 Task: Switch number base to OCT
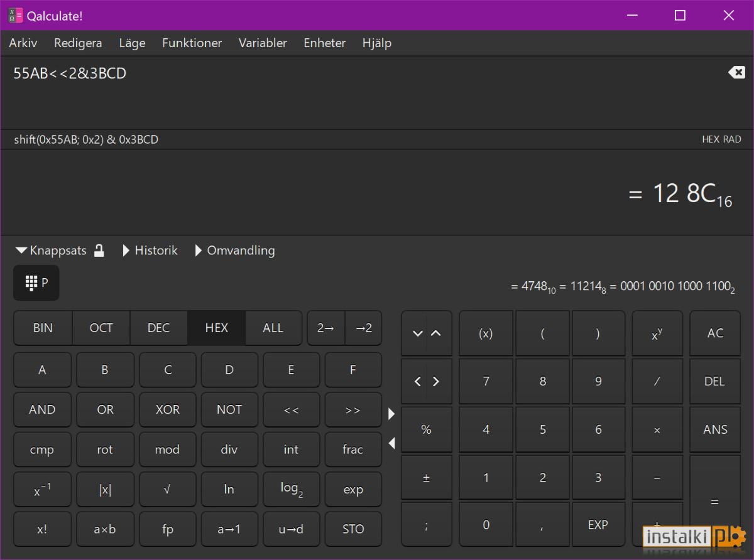pos(101,328)
